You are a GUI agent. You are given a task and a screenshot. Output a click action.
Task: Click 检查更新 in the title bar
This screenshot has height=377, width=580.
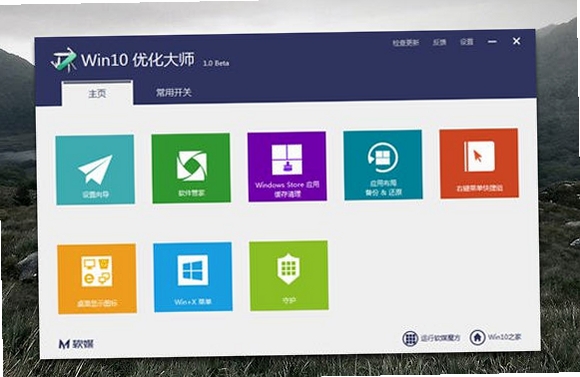click(406, 43)
